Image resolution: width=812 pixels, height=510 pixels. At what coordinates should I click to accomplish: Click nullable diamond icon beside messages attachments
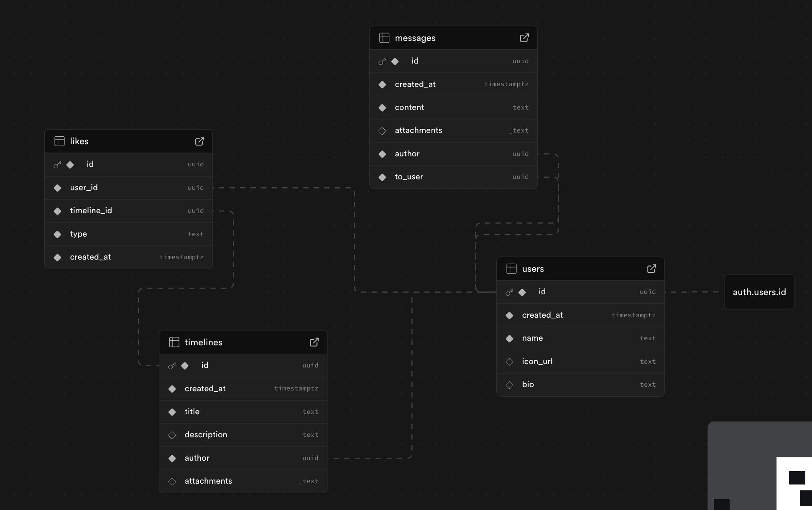tap(382, 131)
